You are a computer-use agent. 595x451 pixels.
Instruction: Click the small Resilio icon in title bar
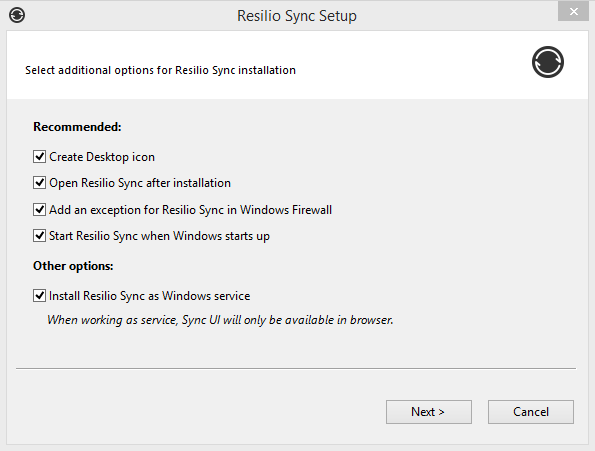[x=17, y=15]
